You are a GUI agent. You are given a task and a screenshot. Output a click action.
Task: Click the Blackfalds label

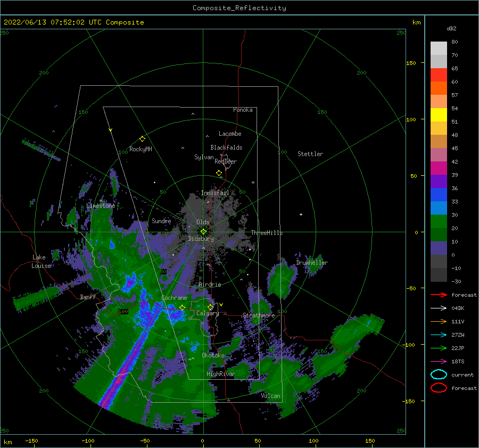point(226,148)
